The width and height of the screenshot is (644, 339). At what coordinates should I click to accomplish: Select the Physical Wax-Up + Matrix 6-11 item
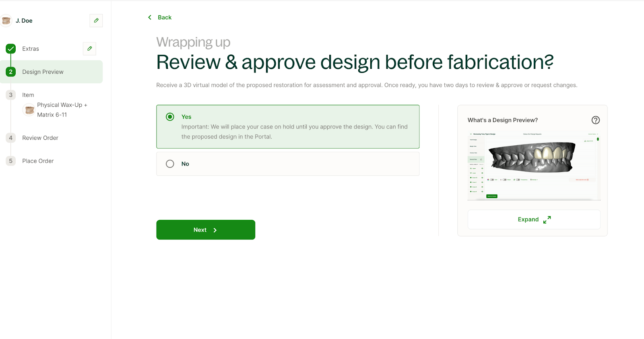(62, 110)
